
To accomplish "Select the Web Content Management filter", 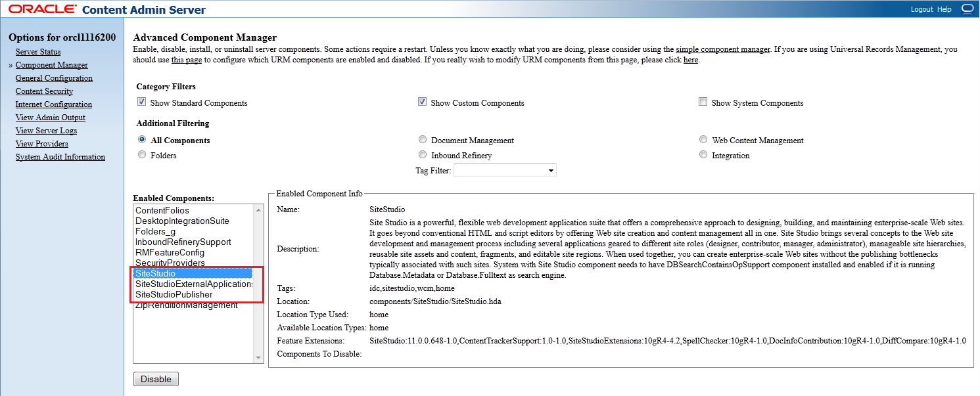I will click(703, 139).
